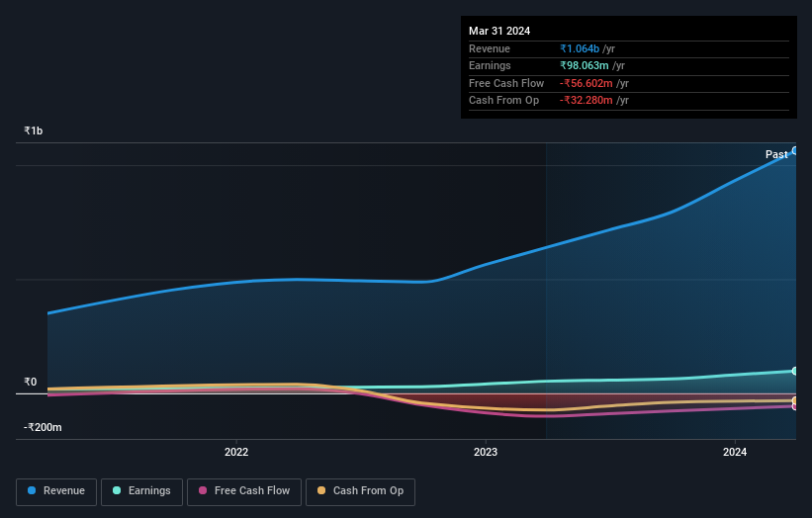812x518 pixels.
Task: Click the 2022 x-axis label
Action: 236,452
